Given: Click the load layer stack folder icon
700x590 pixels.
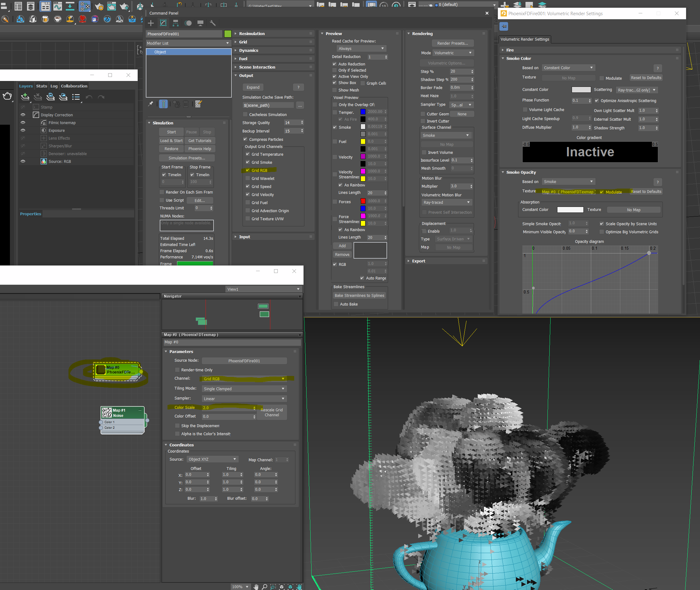Looking at the screenshot, I should pos(63,97).
